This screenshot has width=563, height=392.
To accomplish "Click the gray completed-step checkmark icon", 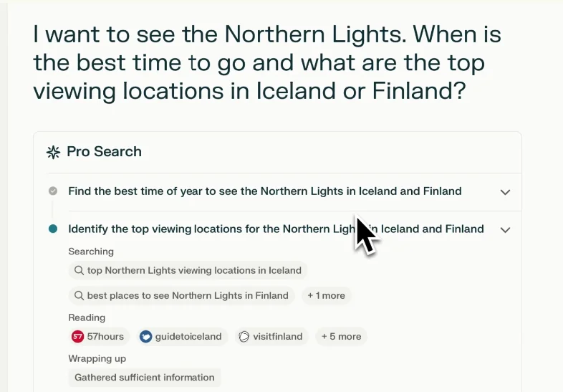I will pos(53,191).
